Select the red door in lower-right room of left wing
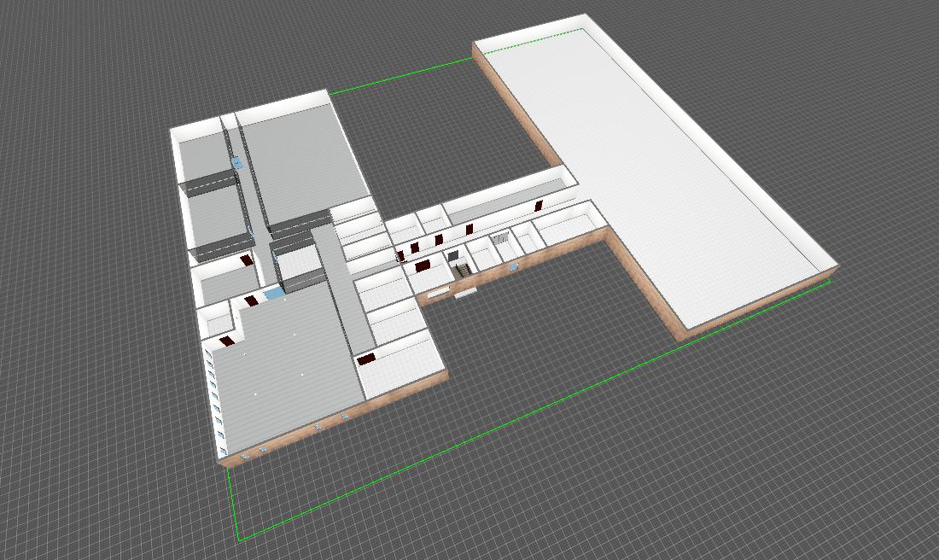 pos(367,359)
